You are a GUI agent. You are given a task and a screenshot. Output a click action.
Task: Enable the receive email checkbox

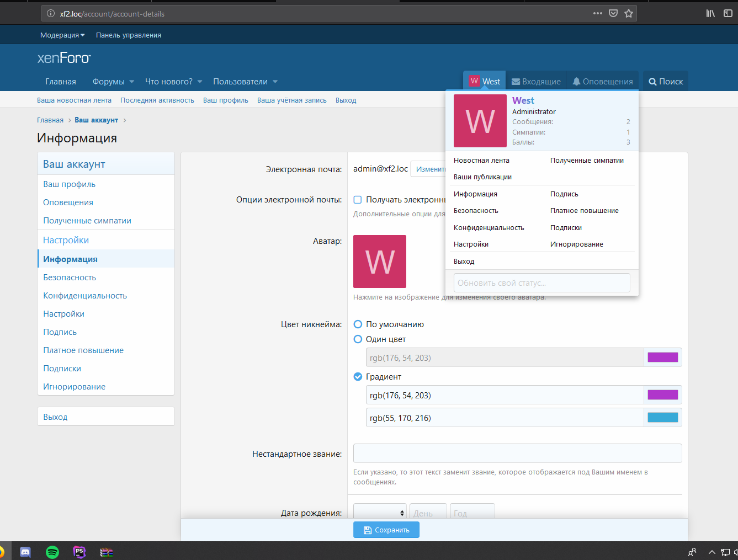pyautogui.click(x=358, y=200)
